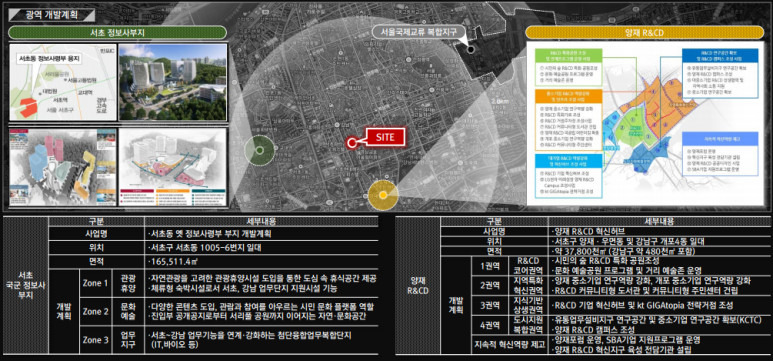Select the Zone 3 cell
773x361 pixels.
[96, 340]
